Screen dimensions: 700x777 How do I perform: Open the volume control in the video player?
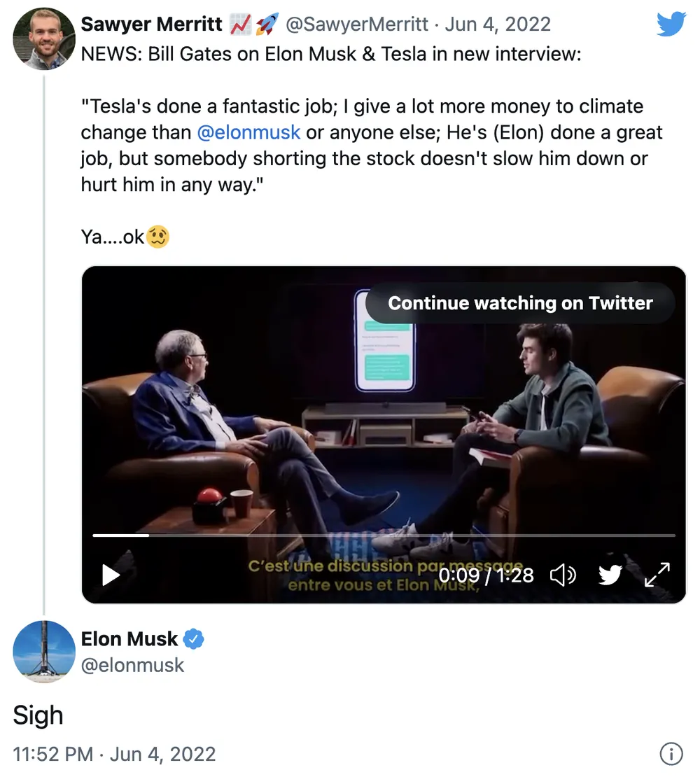pos(564,575)
